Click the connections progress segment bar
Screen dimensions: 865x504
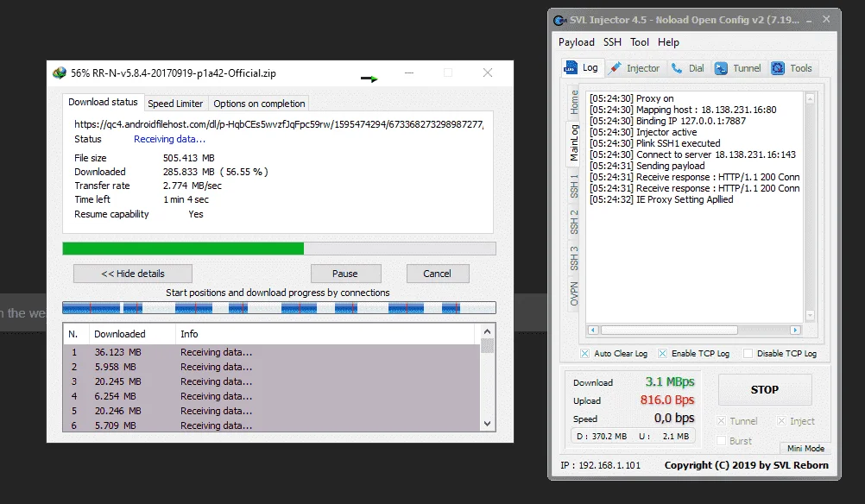coord(279,308)
